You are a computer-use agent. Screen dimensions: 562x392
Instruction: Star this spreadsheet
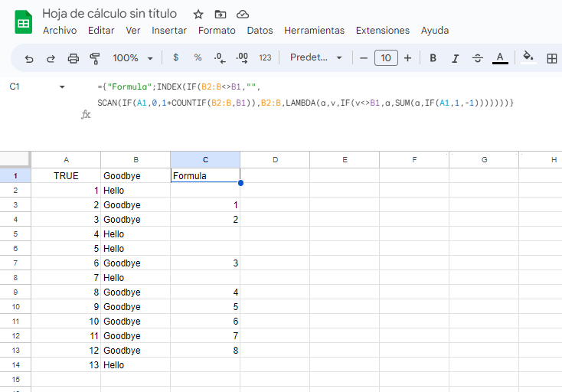point(198,15)
